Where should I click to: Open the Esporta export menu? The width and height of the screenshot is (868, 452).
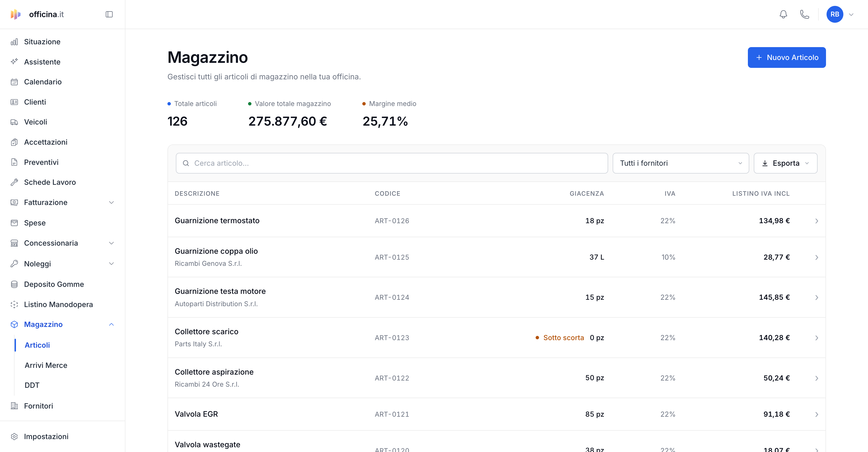point(785,163)
